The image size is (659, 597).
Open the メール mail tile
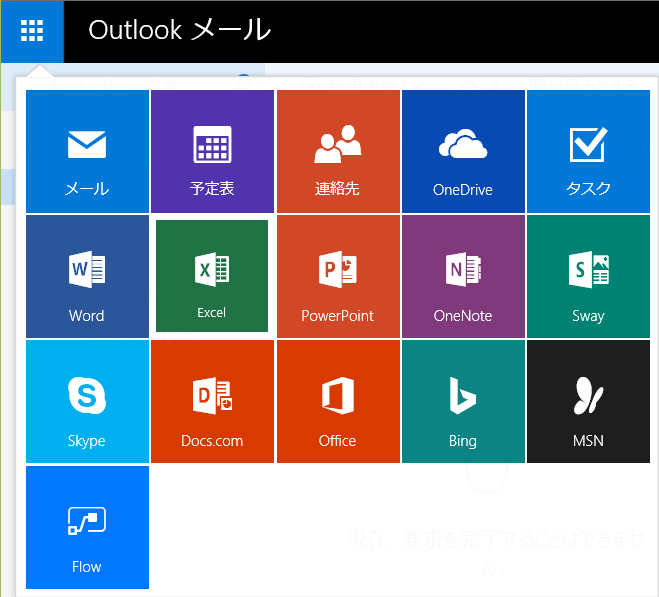pos(87,151)
